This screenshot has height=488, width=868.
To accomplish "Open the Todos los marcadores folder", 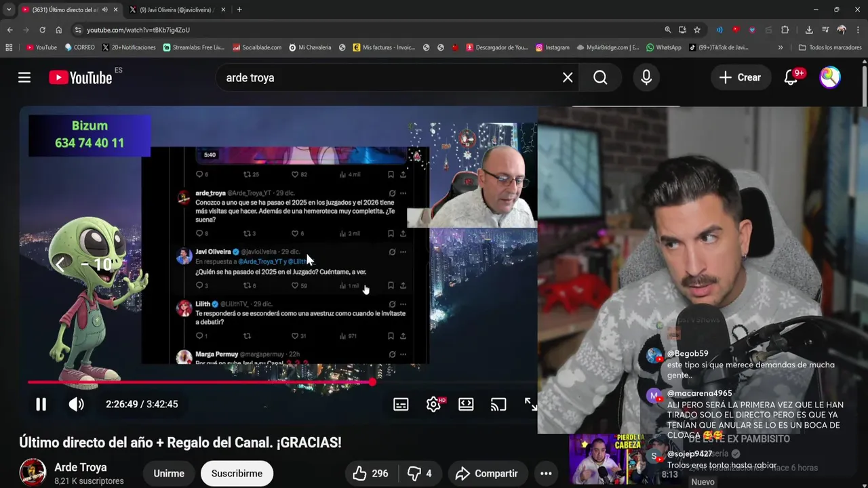I will coord(830,47).
